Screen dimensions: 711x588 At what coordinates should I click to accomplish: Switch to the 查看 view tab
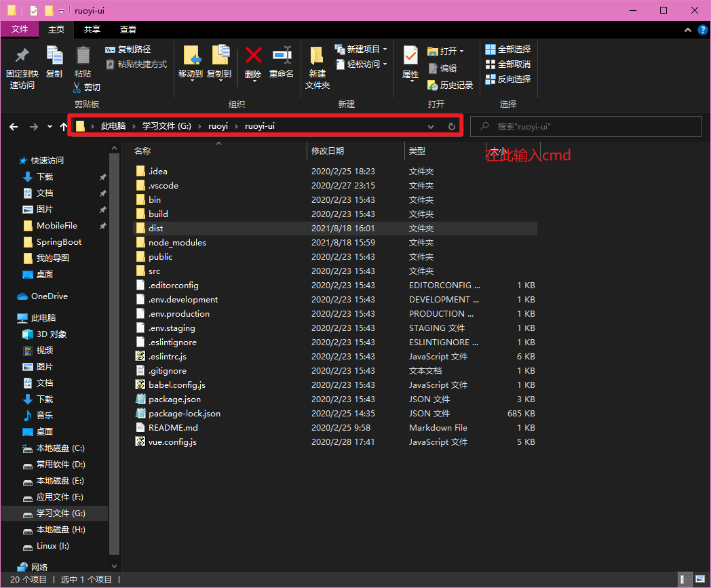click(128, 29)
